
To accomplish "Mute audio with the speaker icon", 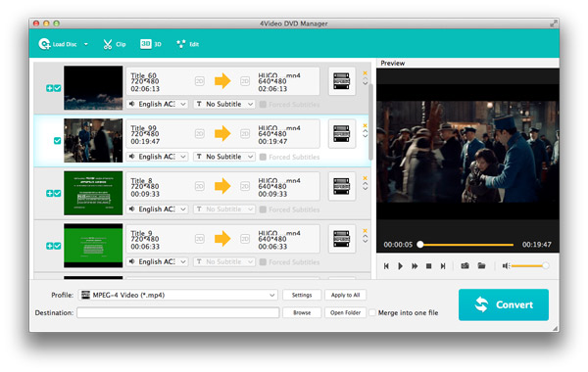I will (506, 265).
